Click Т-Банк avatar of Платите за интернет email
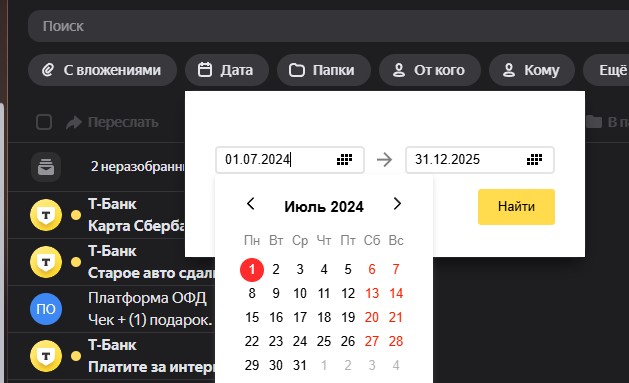This screenshot has width=629, height=383. [x=46, y=356]
